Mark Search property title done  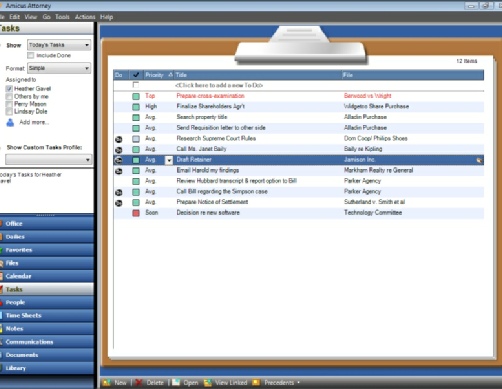click(x=136, y=117)
